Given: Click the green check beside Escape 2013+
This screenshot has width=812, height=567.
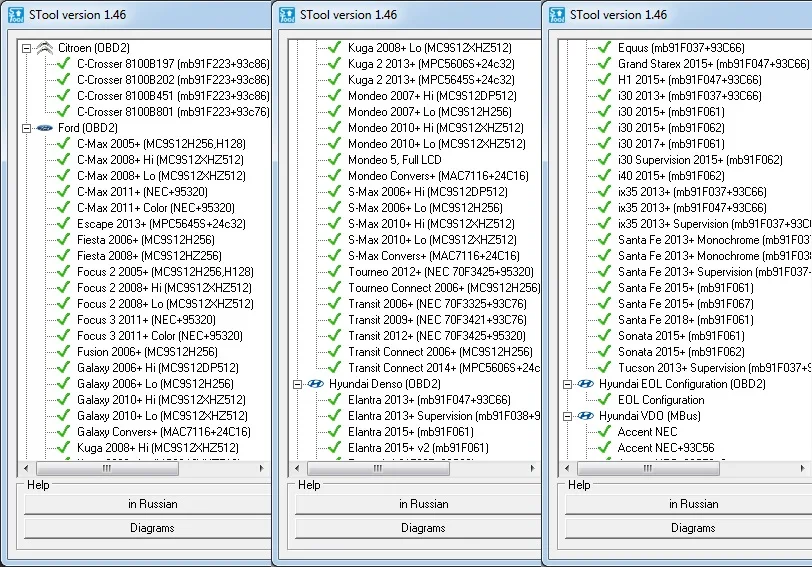Looking at the screenshot, I should tap(64, 224).
